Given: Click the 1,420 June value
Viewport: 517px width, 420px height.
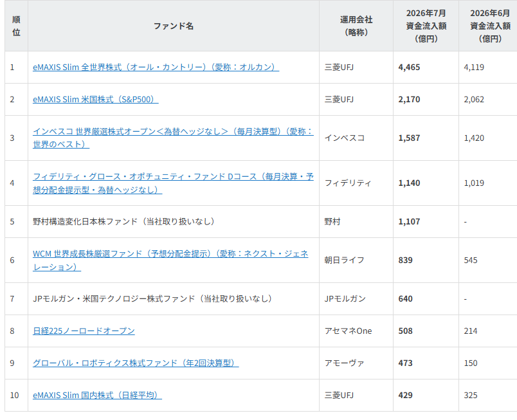Looking at the screenshot, I should pos(474,138).
